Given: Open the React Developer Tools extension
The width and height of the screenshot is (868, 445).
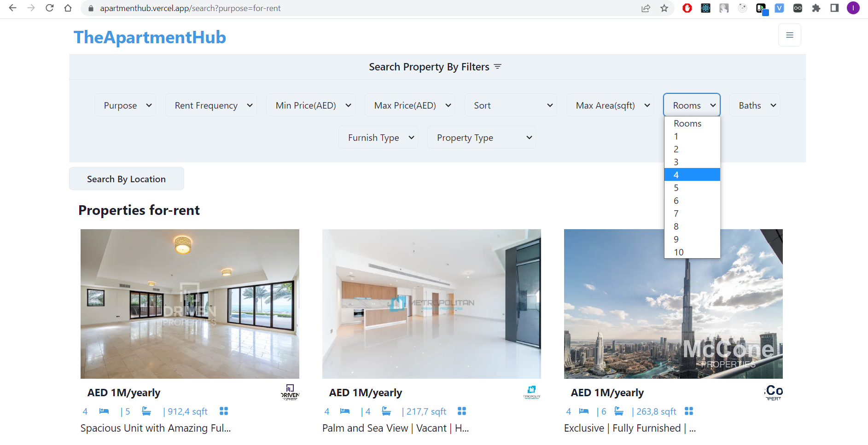Looking at the screenshot, I should click(705, 8).
